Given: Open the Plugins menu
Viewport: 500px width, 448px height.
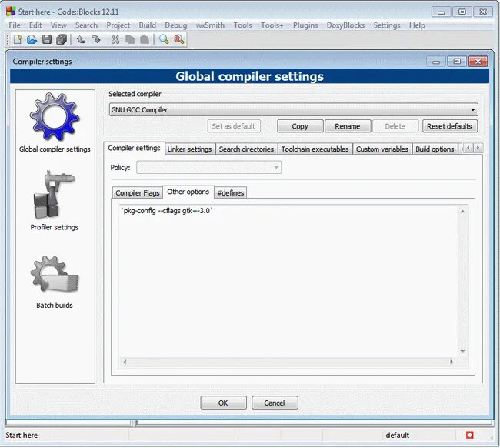Looking at the screenshot, I should coord(305,25).
